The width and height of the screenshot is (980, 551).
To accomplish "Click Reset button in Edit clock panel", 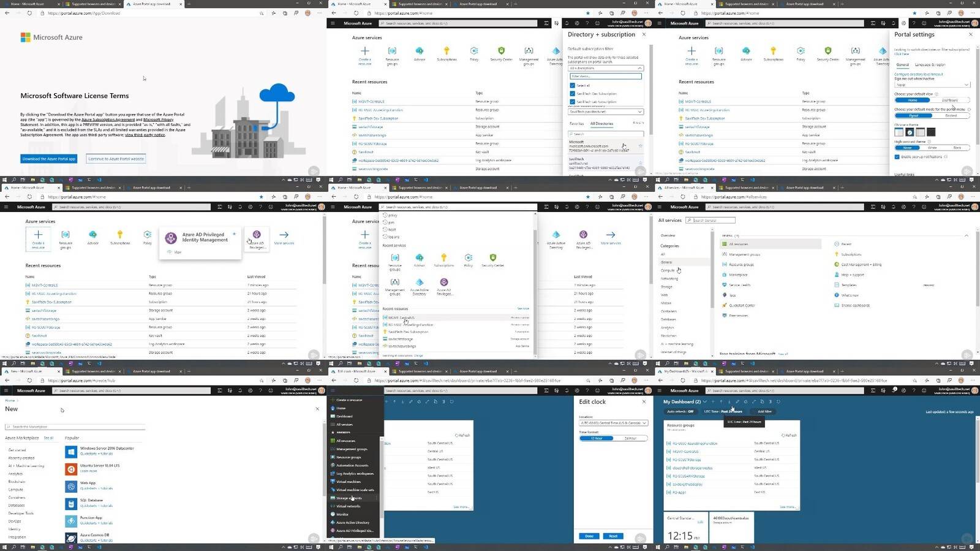I will pyautogui.click(x=613, y=536).
